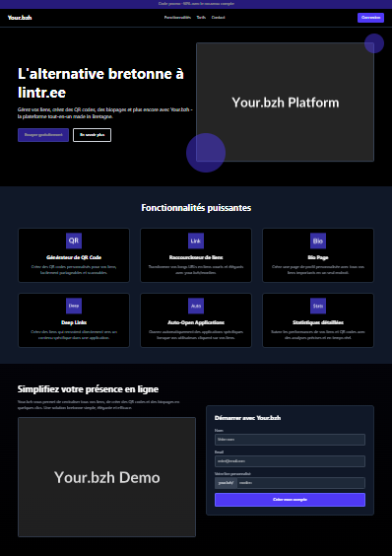
Task: Click the QR icon tile
Action: pos(74,241)
